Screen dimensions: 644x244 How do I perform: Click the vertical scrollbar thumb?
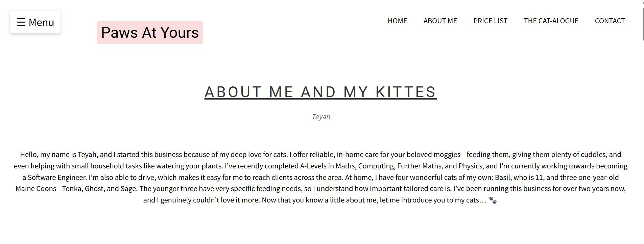pyautogui.click(x=643, y=24)
